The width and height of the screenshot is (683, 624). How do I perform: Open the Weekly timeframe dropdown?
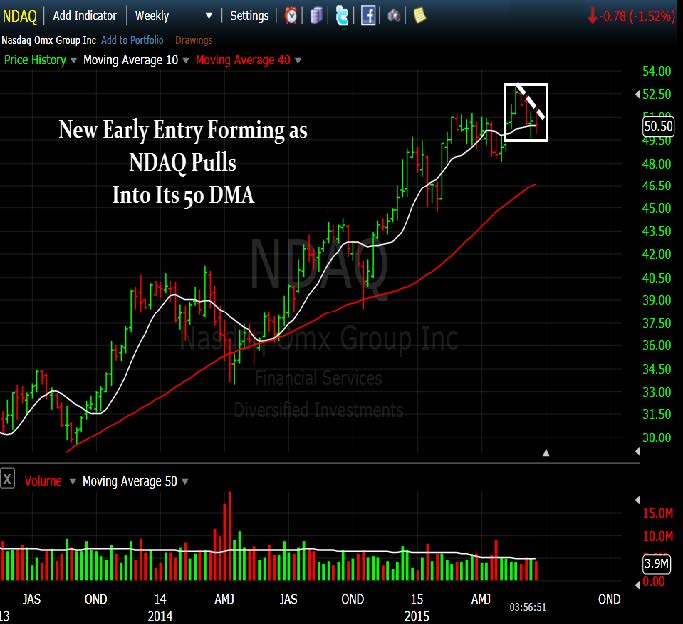click(x=173, y=16)
